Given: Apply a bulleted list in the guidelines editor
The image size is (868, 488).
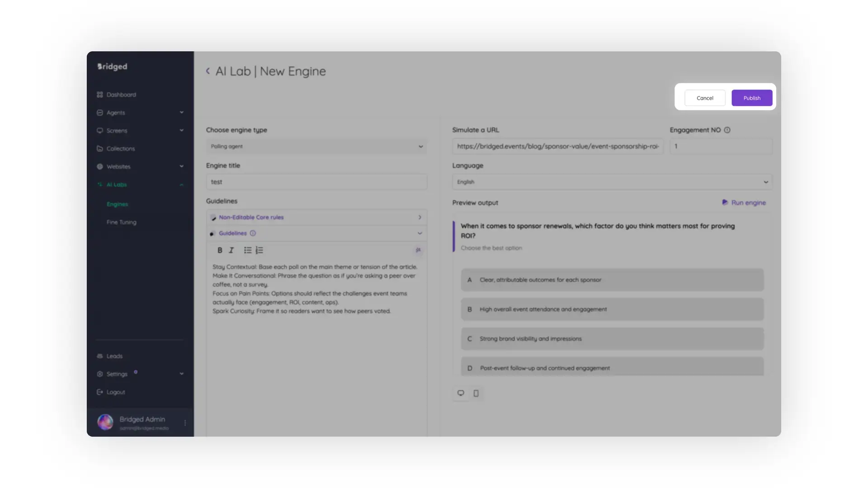Looking at the screenshot, I should (247, 250).
